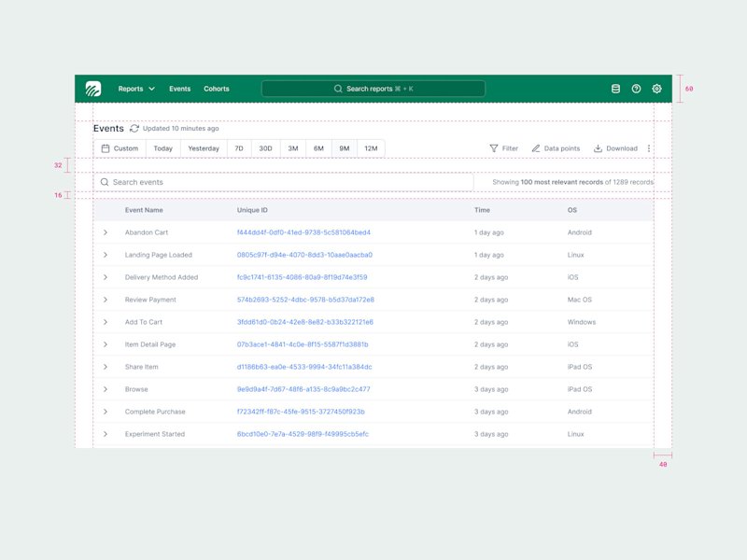Expand the Browse row
Image resolution: width=747 pixels, height=560 pixels.
tap(106, 389)
